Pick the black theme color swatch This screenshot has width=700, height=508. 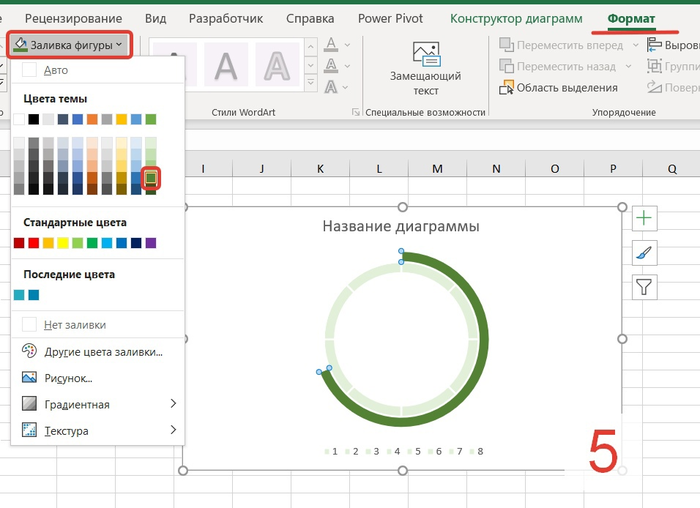click(x=33, y=119)
